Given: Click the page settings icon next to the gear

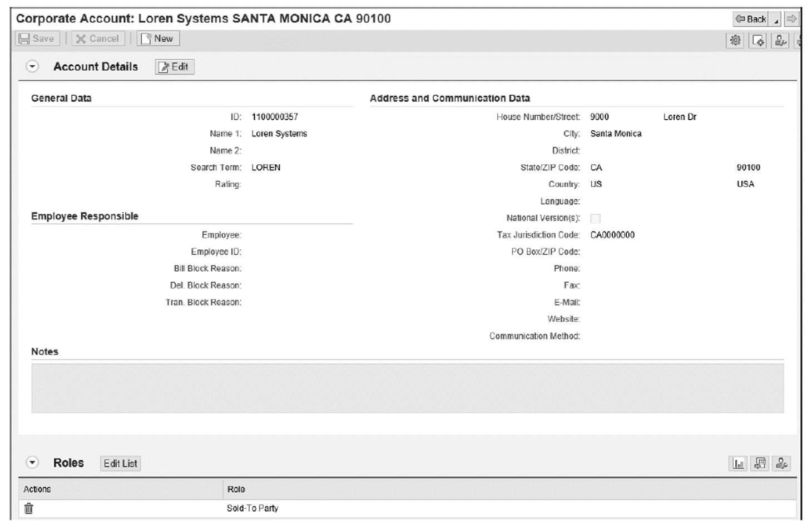Looking at the screenshot, I should pos(757,40).
